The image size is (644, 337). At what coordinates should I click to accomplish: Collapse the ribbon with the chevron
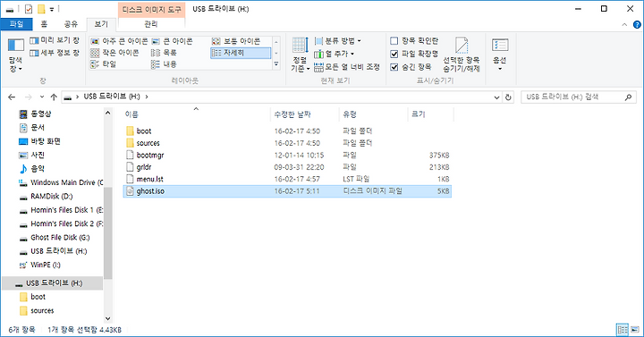[624, 25]
